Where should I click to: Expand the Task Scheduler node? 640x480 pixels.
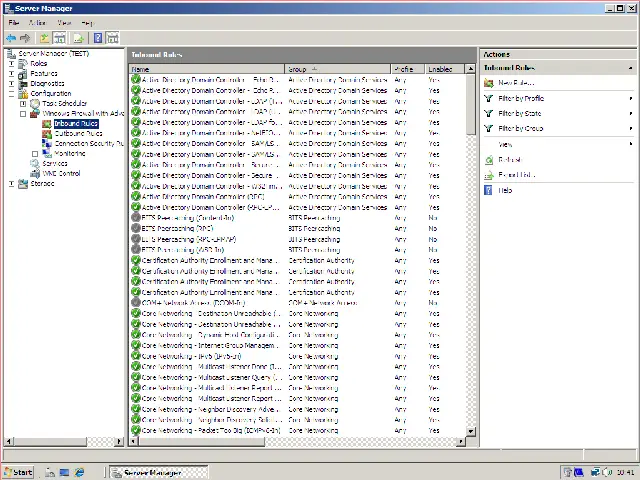[x=23, y=103]
